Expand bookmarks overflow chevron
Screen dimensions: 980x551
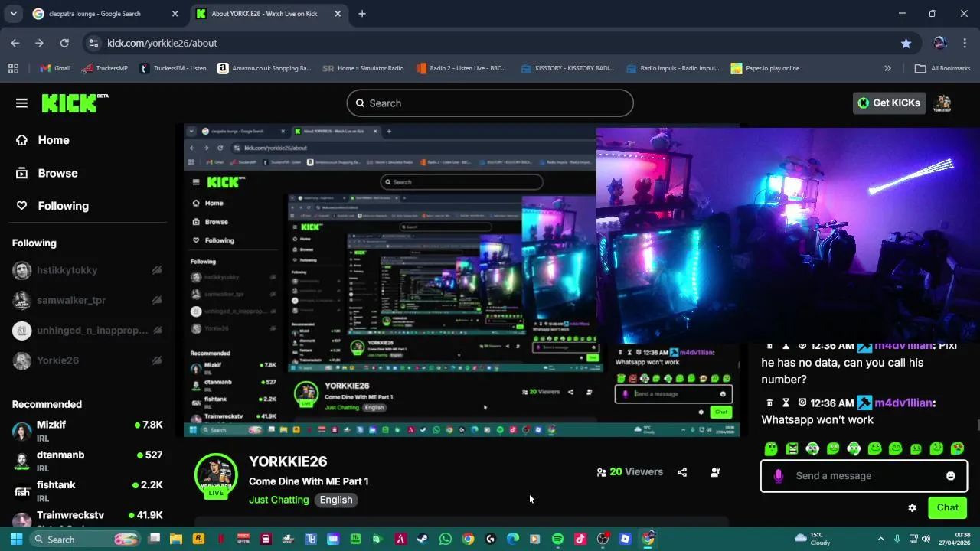(887, 68)
